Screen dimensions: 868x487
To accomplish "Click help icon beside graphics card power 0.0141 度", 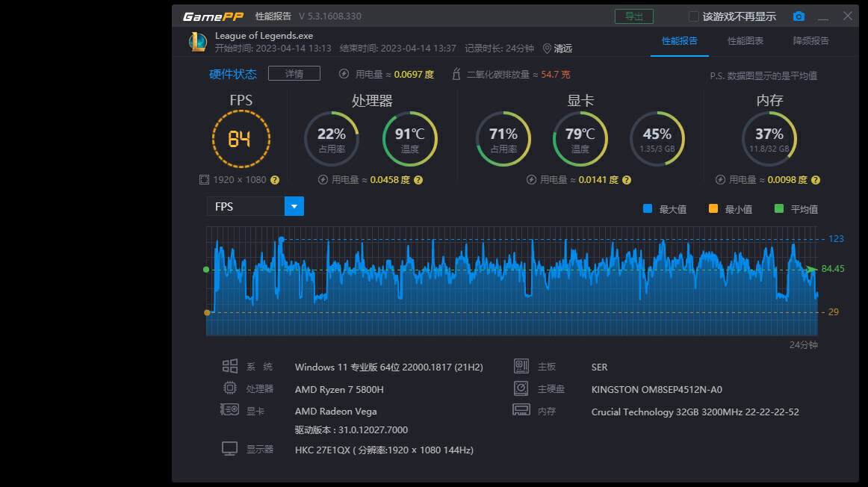I will 627,180.
